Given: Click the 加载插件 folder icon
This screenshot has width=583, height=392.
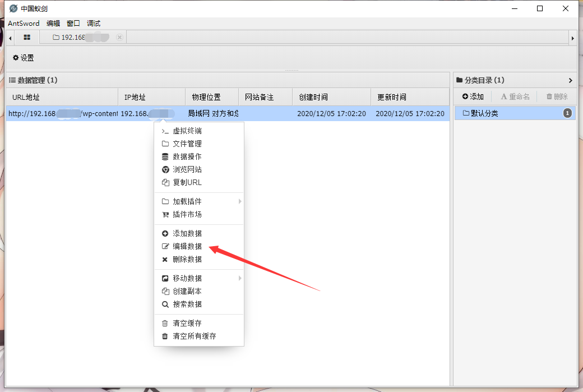Looking at the screenshot, I should click(165, 201).
